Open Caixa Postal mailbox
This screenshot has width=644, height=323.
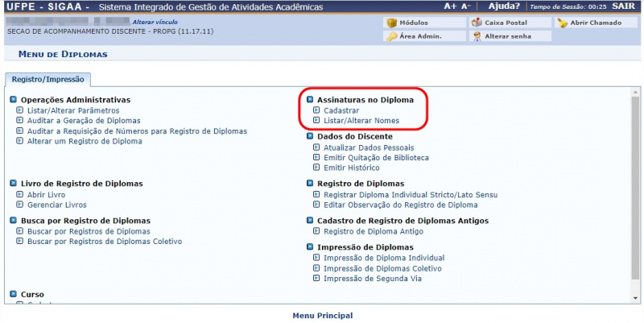[510, 23]
